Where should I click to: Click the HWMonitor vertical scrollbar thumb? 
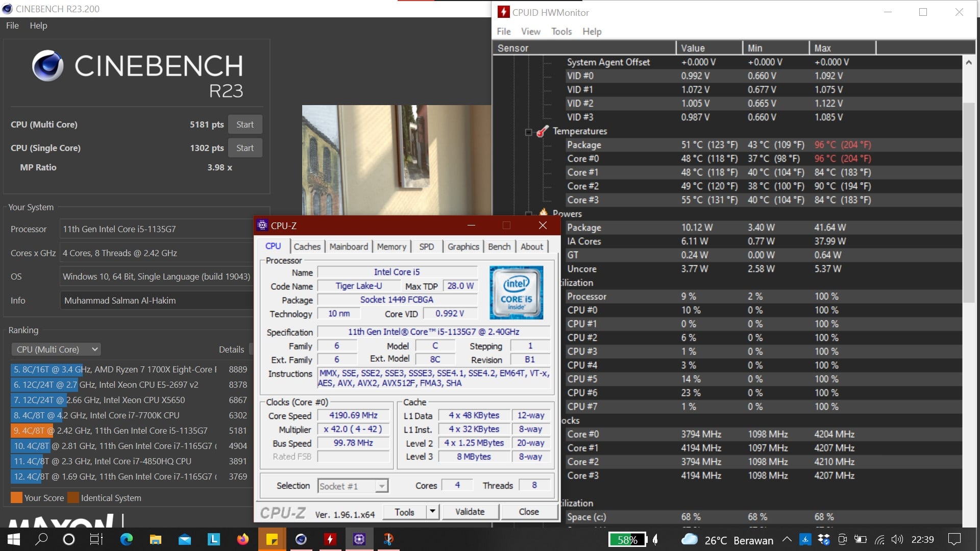969,202
